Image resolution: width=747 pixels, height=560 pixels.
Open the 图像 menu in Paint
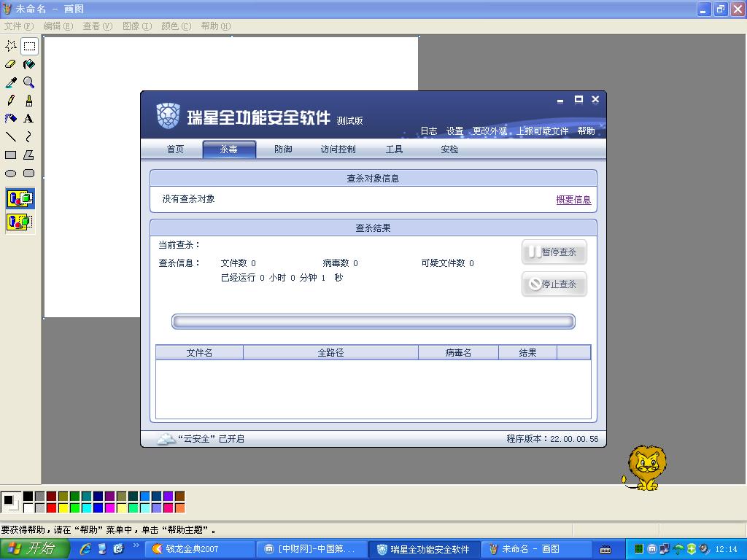pos(137,26)
